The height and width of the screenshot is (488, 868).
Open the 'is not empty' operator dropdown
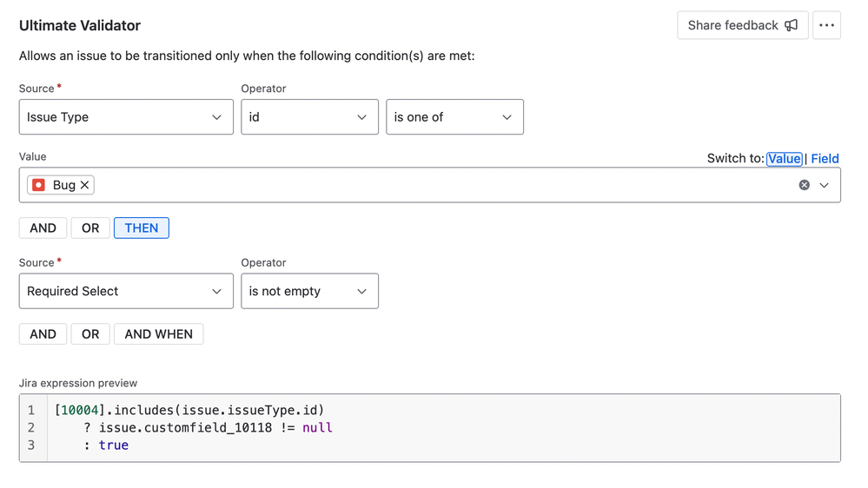[309, 291]
